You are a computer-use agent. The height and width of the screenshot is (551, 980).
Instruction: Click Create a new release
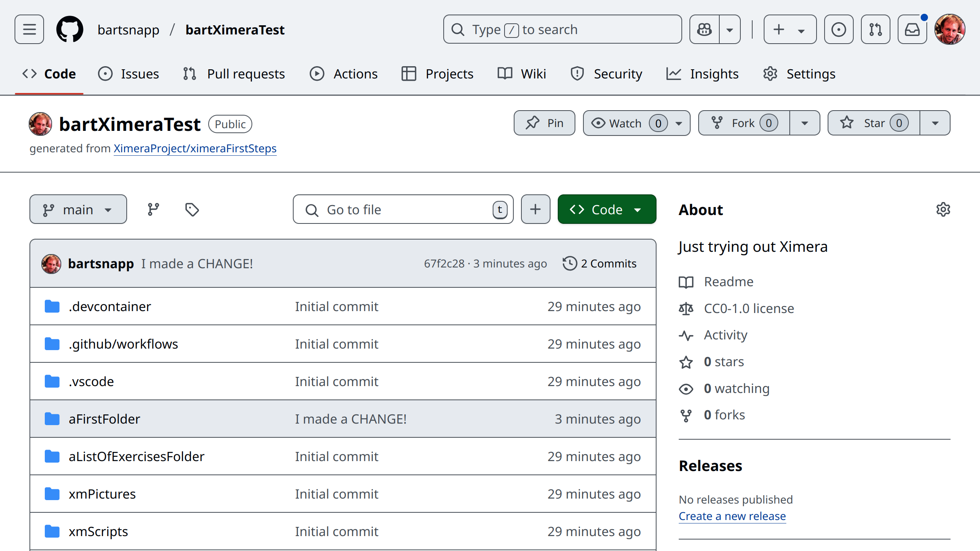coord(732,516)
